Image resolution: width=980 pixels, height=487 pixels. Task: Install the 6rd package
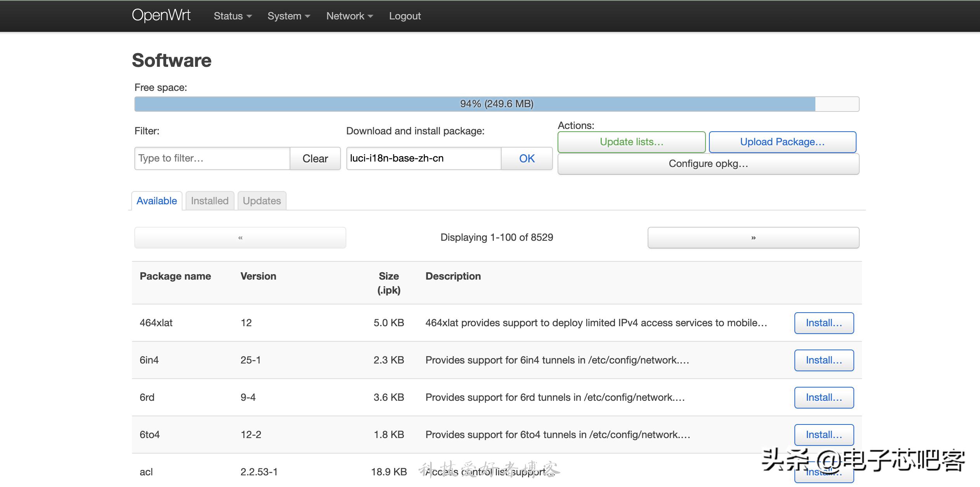(x=824, y=398)
